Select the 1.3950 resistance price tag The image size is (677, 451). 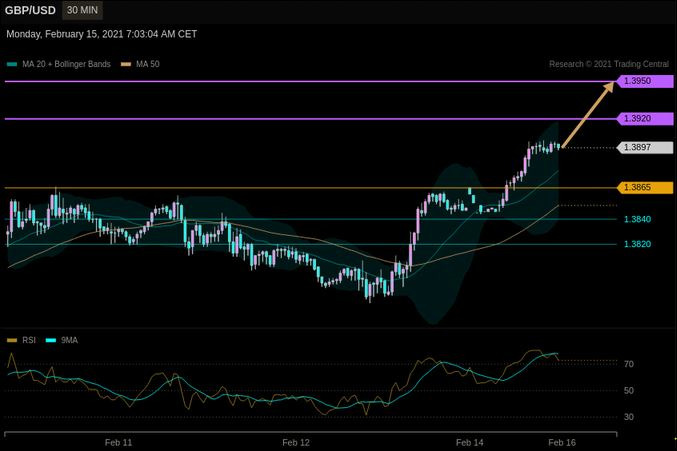point(645,81)
